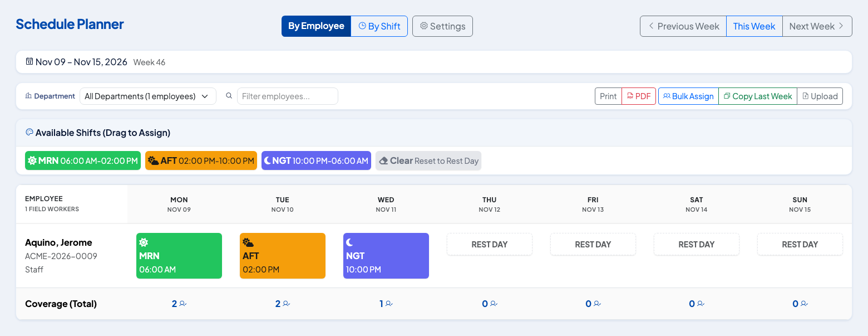The width and height of the screenshot is (868, 336).
Task: Click the SAT Nov 14 column header
Action: click(697, 204)
